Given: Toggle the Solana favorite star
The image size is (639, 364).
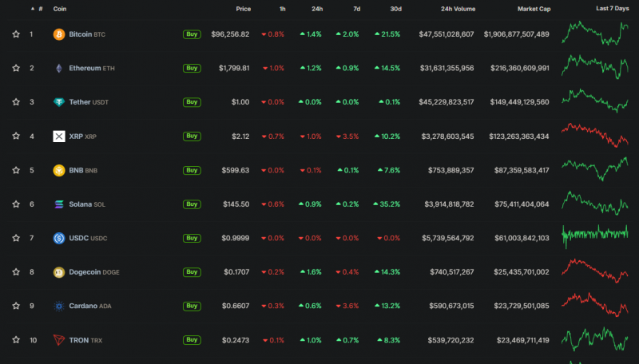Looking at the screenshot, I should [x=16, y=204].
